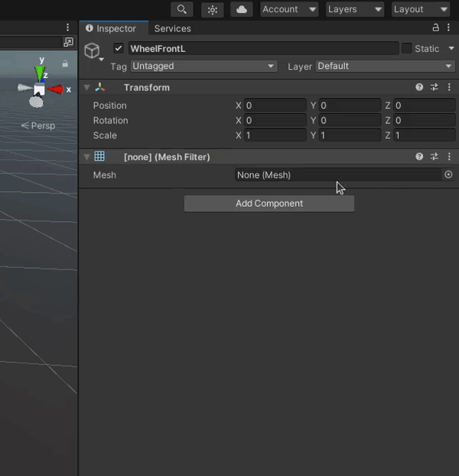The image size is (459, 476).
Task: Select the Inspector tab
Action: click(x=111, y=28)
